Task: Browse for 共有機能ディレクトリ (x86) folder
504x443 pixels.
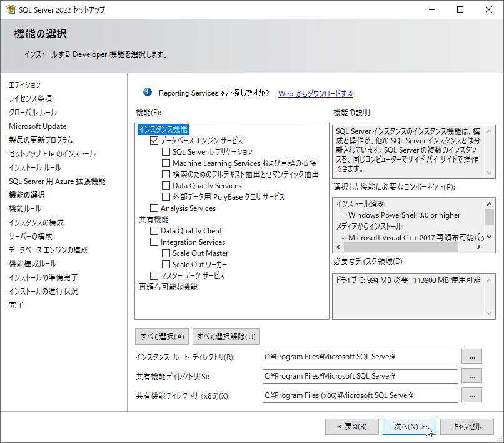Action: pos(472,395)
